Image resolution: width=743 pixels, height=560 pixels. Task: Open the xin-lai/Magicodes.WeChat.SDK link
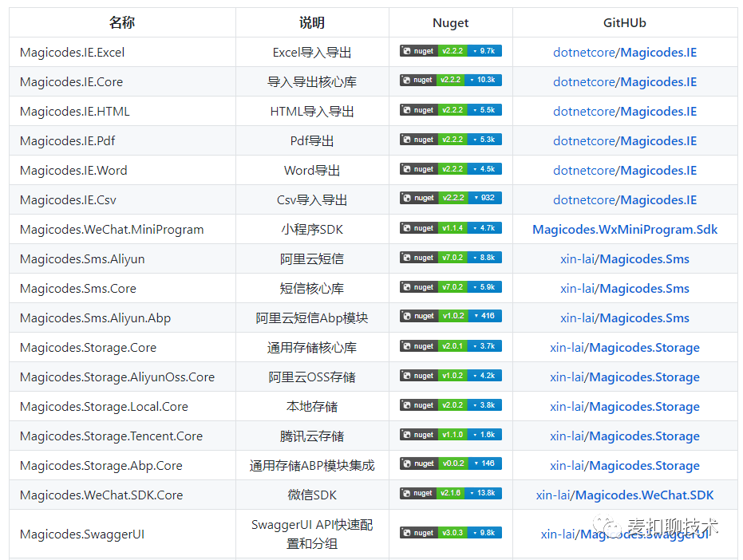pyautogui.click(x=625, y=495)
